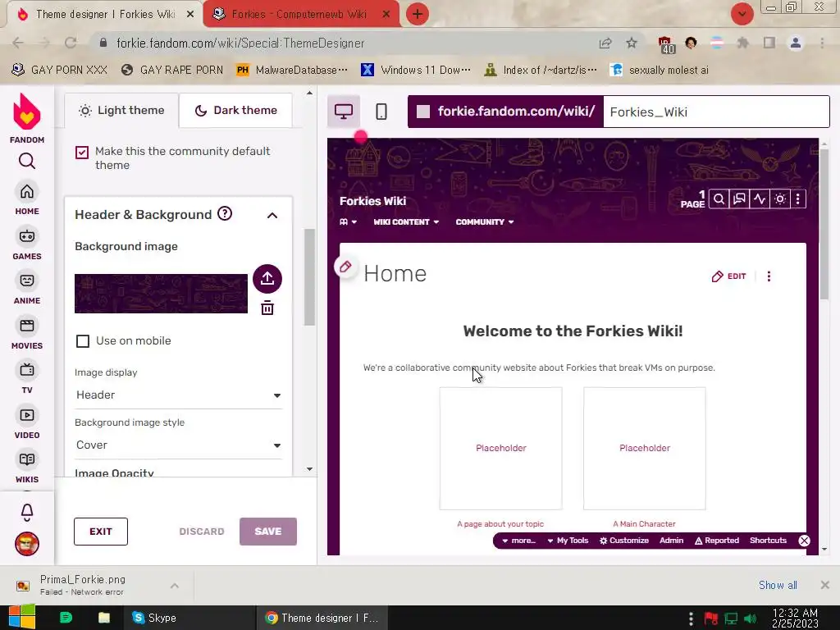The image size is (840, 630).
Task: Upload a new background image
Action: point(267,279)
